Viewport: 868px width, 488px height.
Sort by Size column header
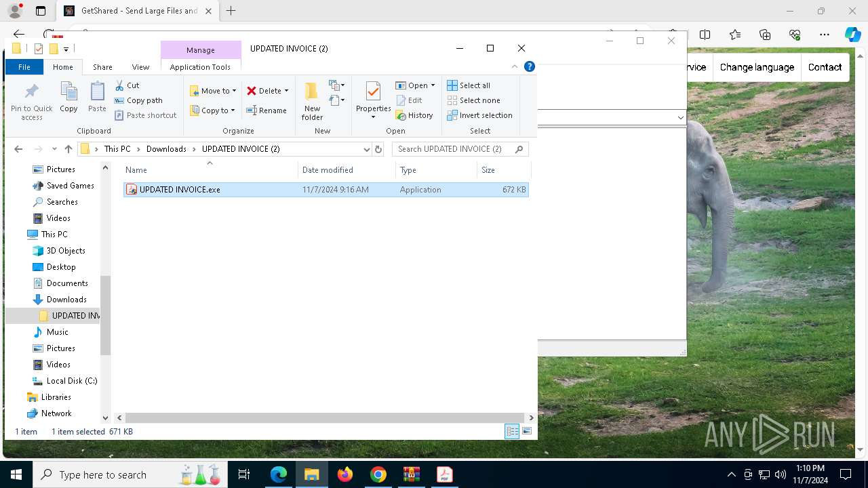click(x=503, y=170)
